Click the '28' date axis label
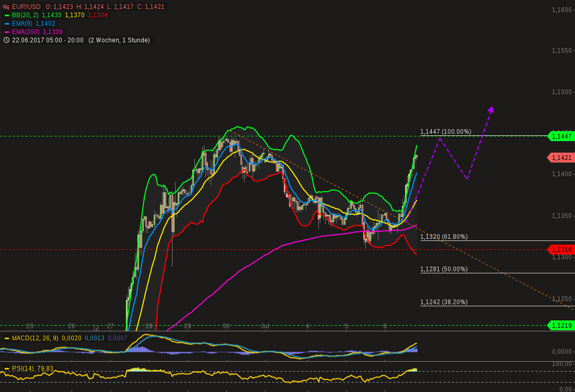The width and height of the screenshot is (575, 392). click(149, 326)
